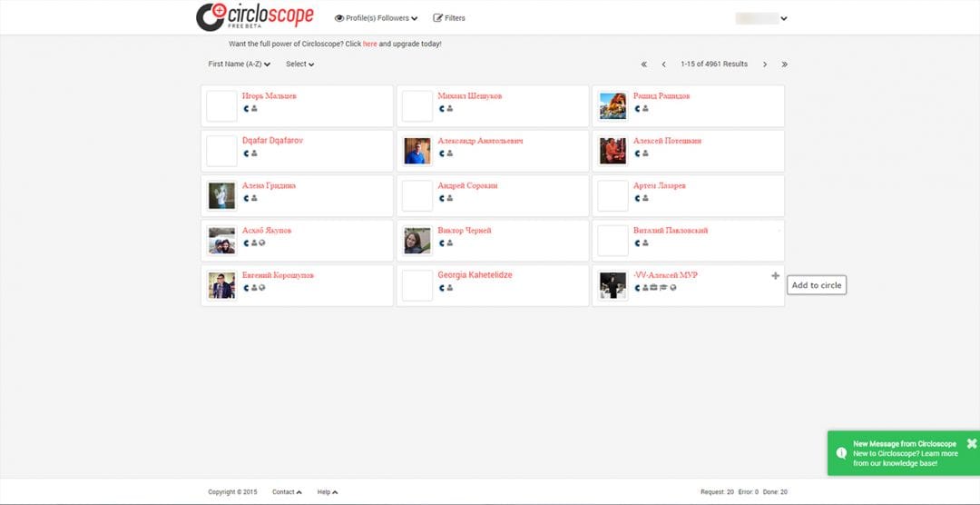Click Рашид Рашидов's avatar thumbnail
This screenshot has height=505, width=980.
click(612, 106)
